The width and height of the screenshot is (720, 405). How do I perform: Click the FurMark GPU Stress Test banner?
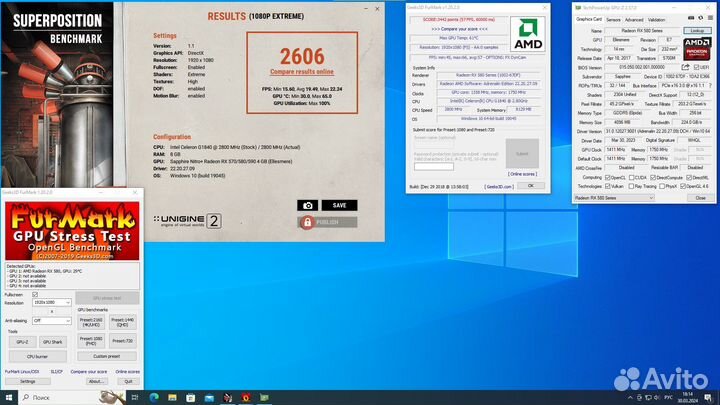72,231
